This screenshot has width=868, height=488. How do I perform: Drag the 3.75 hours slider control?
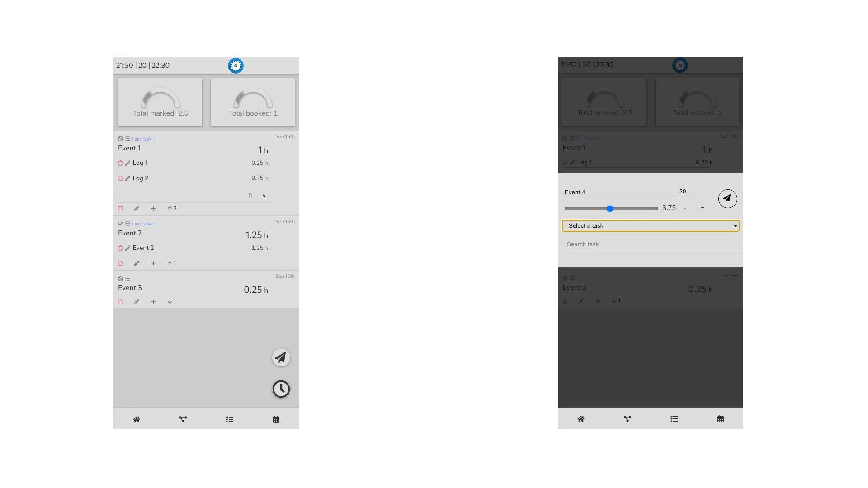(610, 207)
